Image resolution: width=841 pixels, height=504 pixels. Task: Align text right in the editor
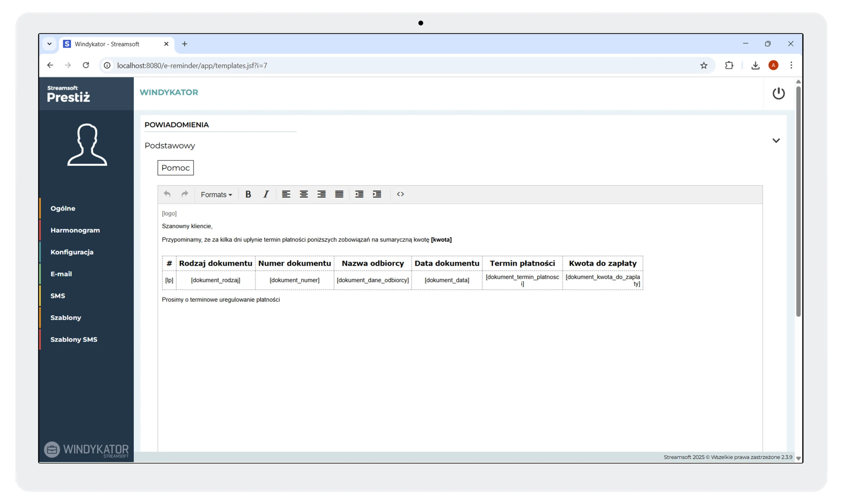(321, 194)
